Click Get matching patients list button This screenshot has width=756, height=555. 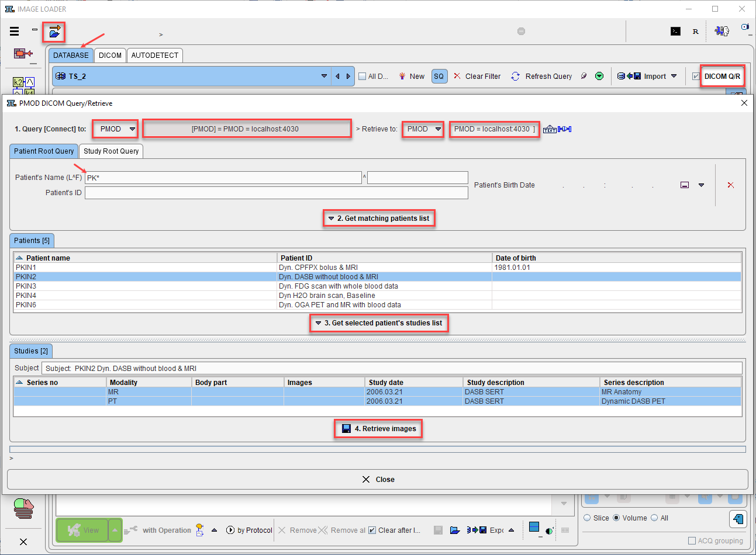(x=379, y=218)
